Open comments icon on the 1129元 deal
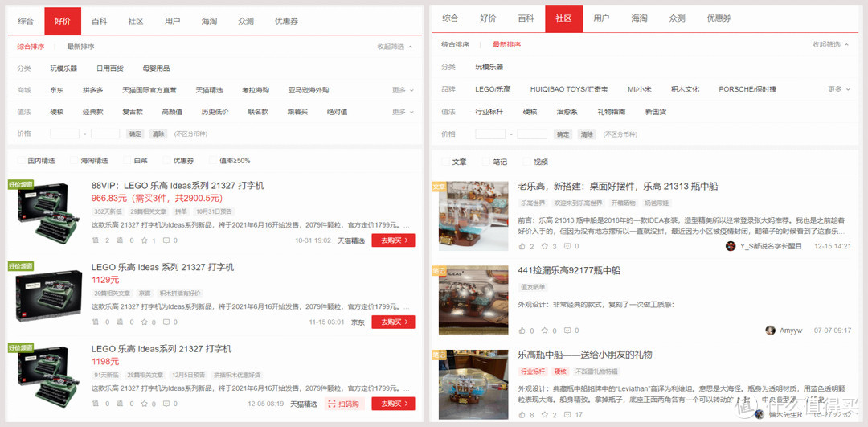The image size is (868, 427). 166,322
